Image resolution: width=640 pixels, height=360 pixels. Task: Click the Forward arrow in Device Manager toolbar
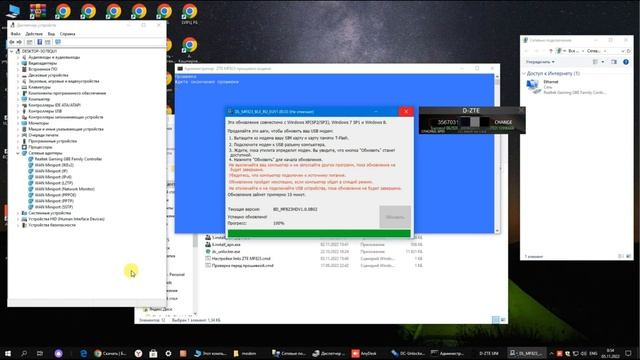[19, 42]
